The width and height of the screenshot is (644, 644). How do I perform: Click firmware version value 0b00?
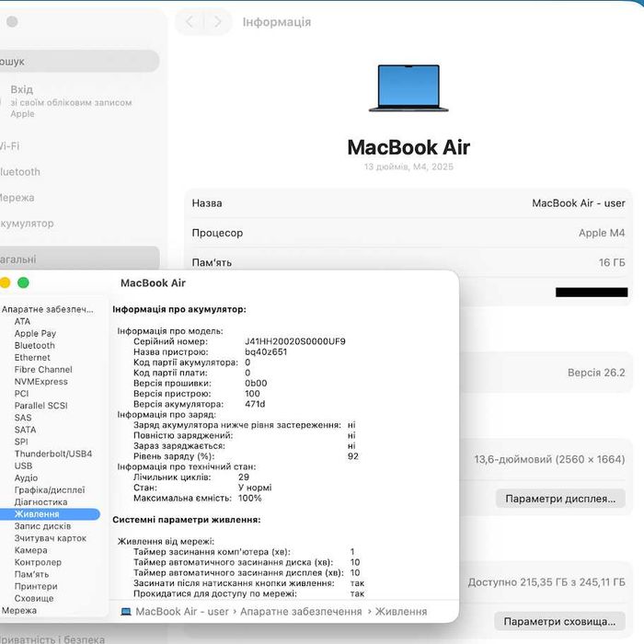pyautogui.click(x=256, y=384)
